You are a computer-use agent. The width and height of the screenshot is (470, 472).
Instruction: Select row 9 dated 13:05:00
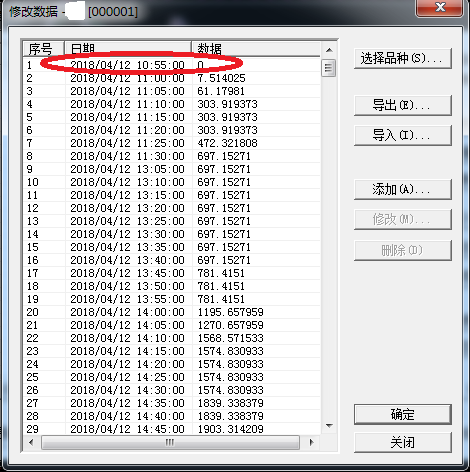(x=172, y=169)
